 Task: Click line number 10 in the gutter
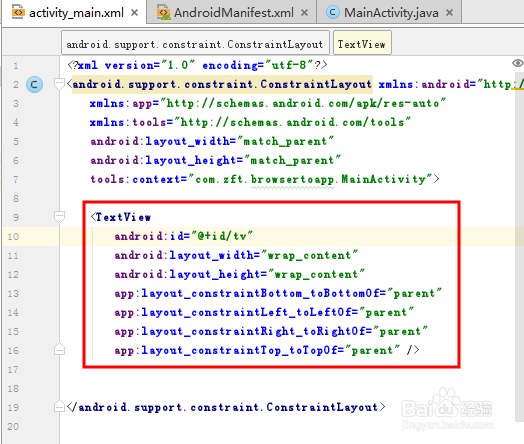tap(13, 237)
